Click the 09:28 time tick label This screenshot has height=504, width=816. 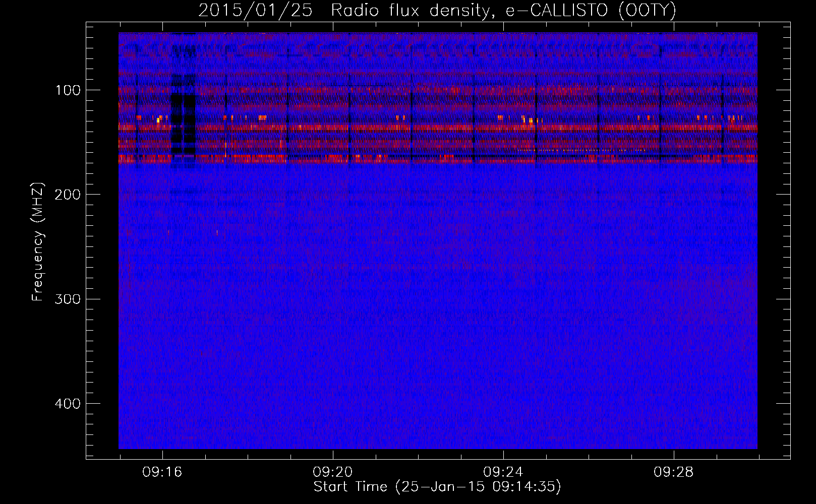(x=673, y=472)
